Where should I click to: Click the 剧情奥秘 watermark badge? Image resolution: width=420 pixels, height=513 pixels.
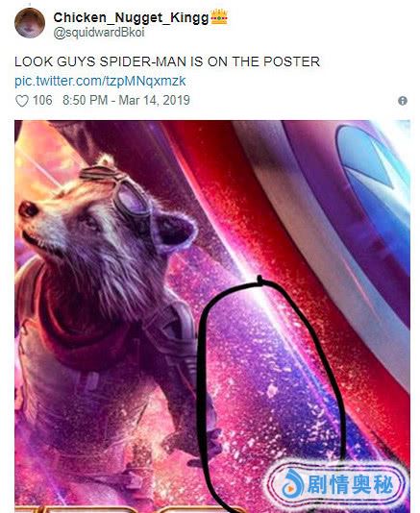click(x=337, y=484)
